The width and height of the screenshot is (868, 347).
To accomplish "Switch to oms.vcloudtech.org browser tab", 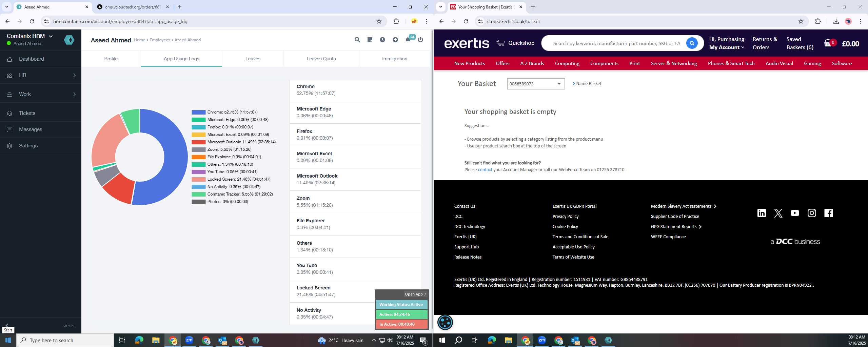I will point(132,7).
